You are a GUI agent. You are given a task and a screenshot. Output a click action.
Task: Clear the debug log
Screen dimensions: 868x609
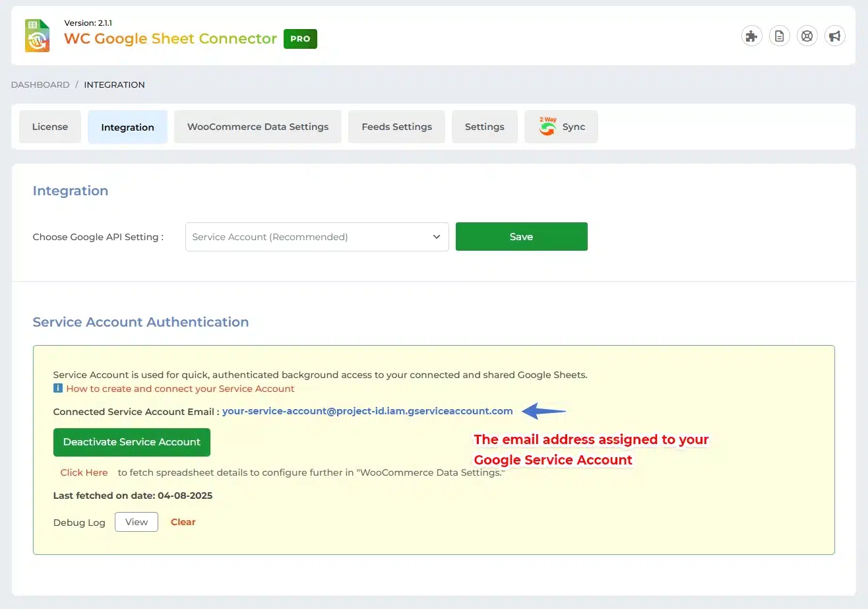click(x=183, y=522)
